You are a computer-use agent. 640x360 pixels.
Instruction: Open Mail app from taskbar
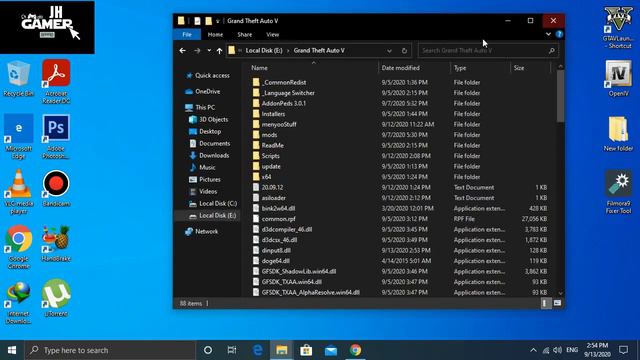(331, 350)
